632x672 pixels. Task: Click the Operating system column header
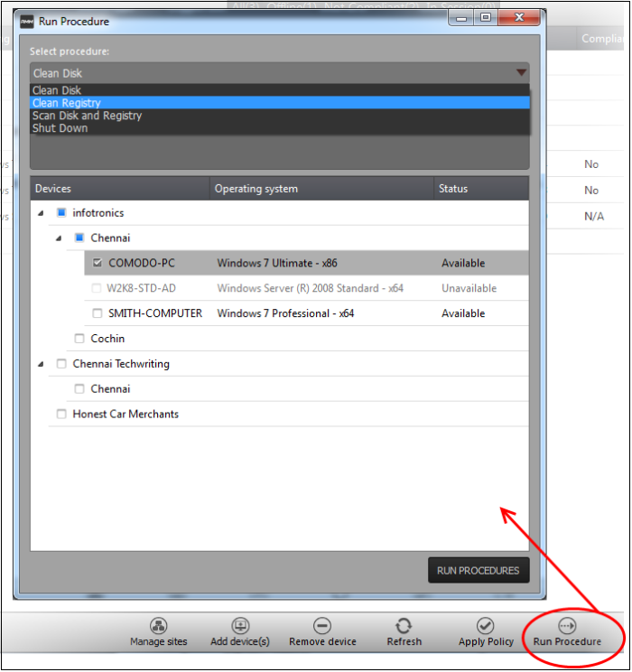click(x=321, y=189)
